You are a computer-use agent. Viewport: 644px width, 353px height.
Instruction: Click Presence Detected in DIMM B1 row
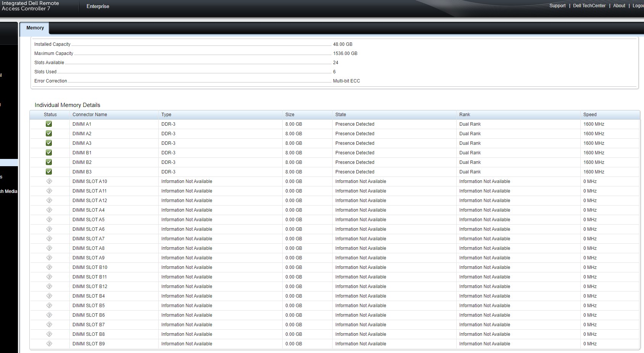pyautogui.click(x=355, y=153)
